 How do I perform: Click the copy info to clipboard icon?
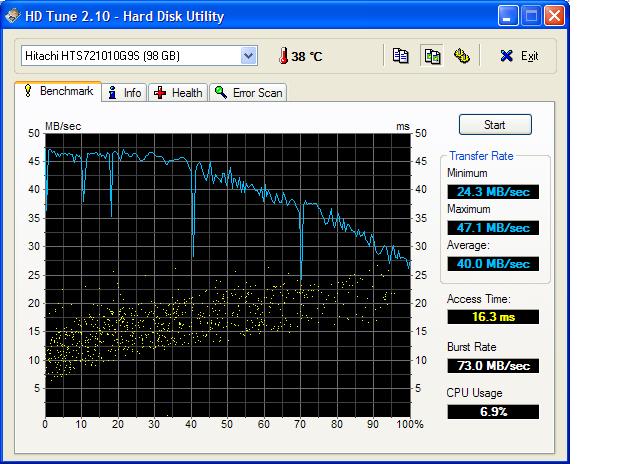click(400, 56)
